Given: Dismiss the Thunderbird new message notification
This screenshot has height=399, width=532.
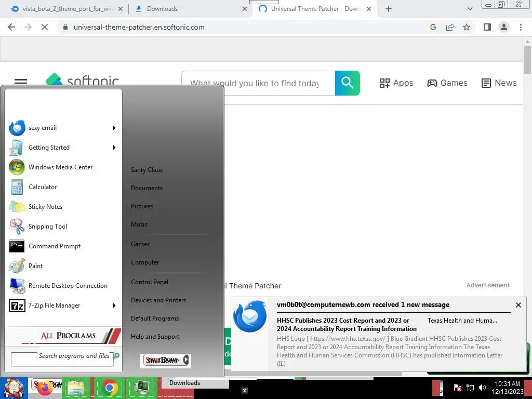Looking at the screenshot, I should tap(518, 305).
